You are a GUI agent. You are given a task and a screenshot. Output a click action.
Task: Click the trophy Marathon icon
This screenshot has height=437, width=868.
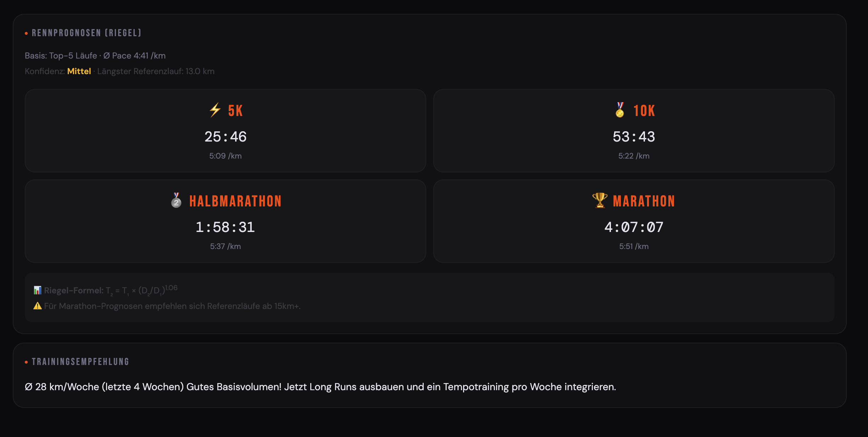click(x=600, y=201)
